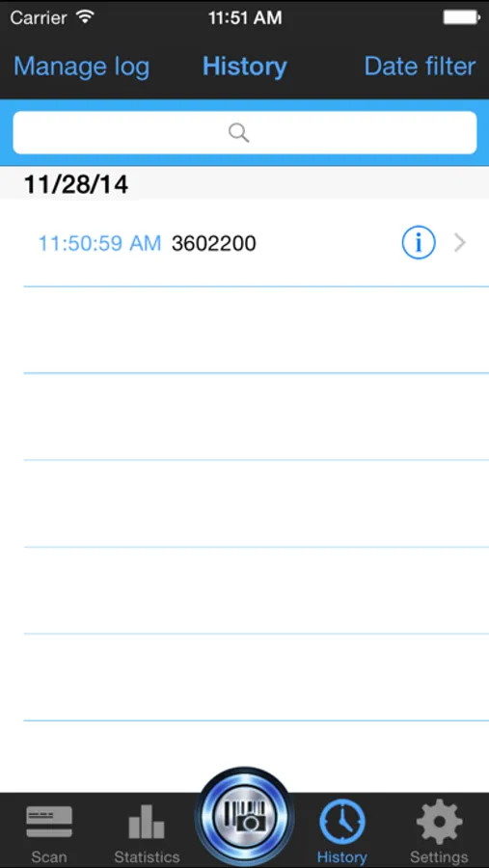Switch to the Settings tab label

pyautogui.click(x=439, y=857)
